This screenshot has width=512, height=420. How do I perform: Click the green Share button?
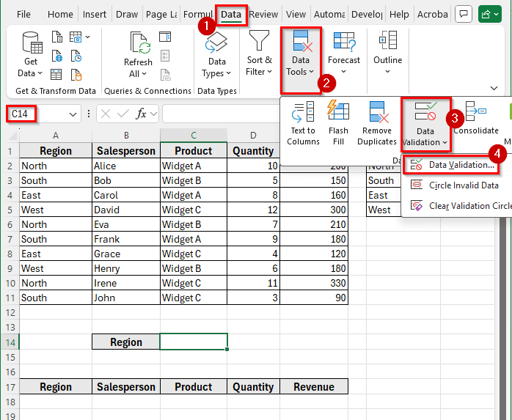pyautogui.click(x=489, y=14)
